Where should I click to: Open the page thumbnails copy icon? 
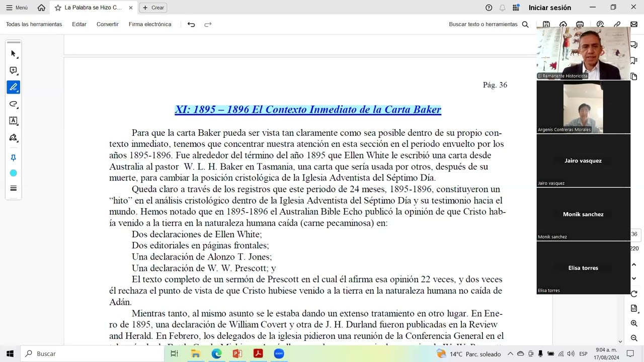click(634, 77)
